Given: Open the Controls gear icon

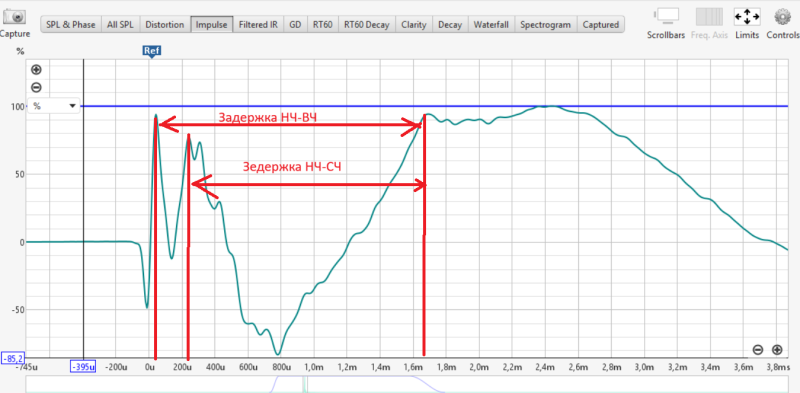Looking at the screenshot, I should click(x=782, y=16).
